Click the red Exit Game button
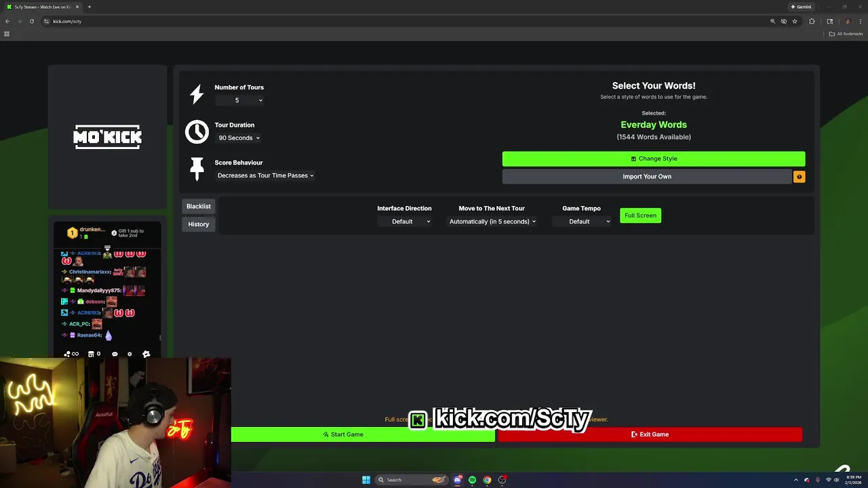The height and width of the screenshot is (488, 868). [x=650, y=434]
